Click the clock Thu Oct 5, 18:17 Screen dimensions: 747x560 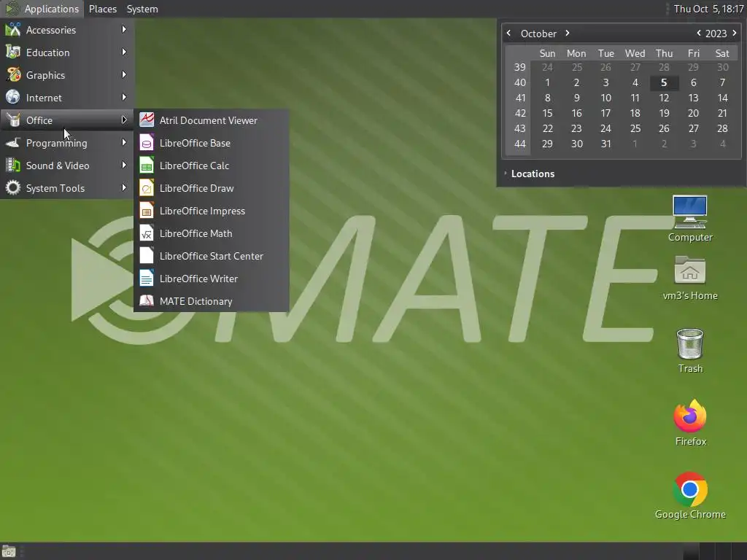708,9
